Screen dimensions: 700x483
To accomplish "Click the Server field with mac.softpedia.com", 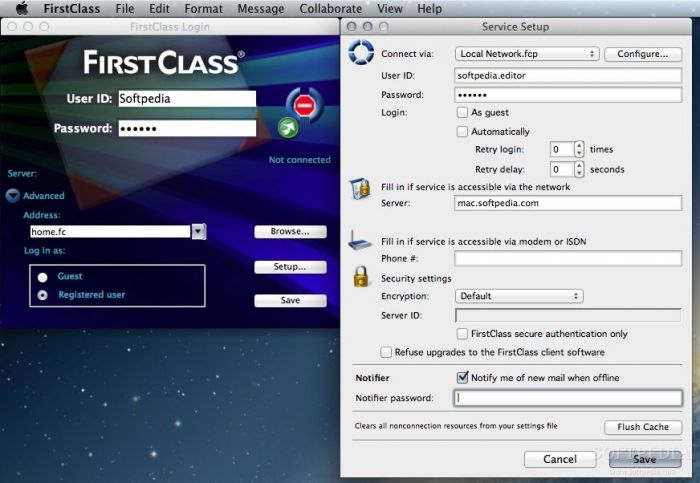I will pyautogui.click(x=568, y=203).
